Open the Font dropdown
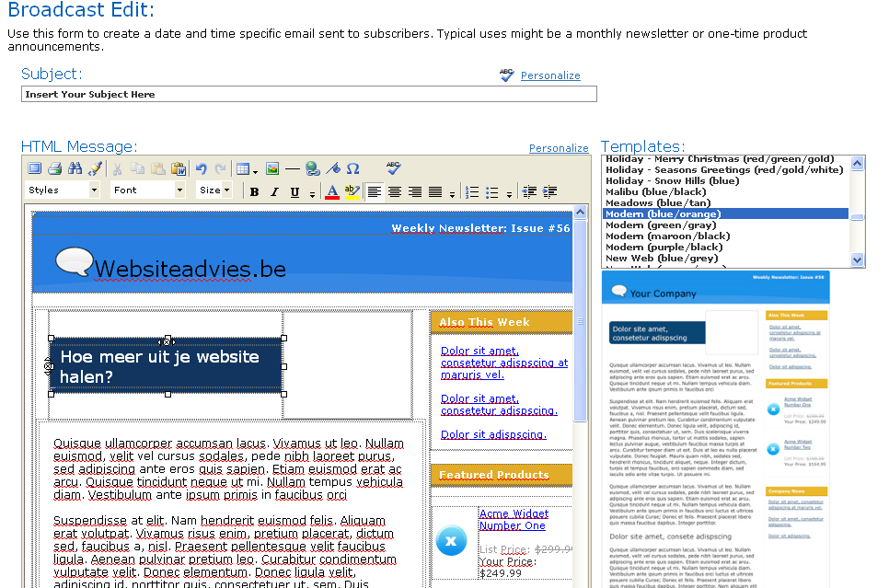The image size is (889, 588). 148,190
